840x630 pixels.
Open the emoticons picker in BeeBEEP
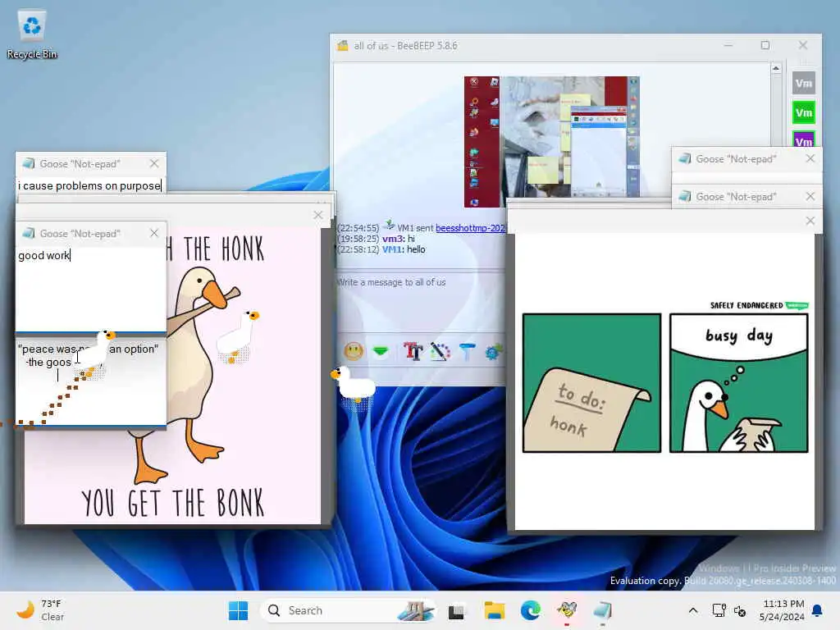click(x=353, y=351)
